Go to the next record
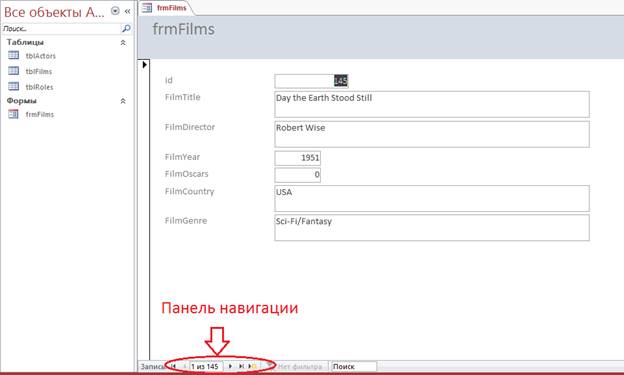 [x=230, y=366]
